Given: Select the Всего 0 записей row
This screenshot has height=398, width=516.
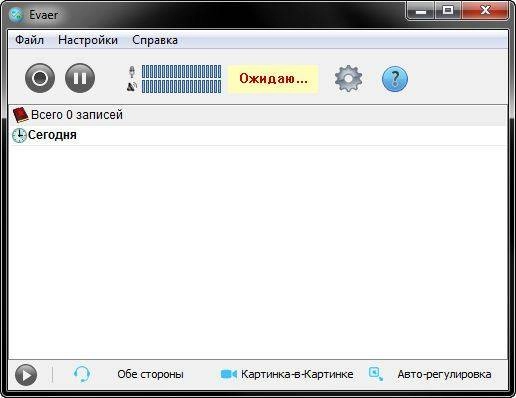Looking at the screenshot, I should pos(258,115).
